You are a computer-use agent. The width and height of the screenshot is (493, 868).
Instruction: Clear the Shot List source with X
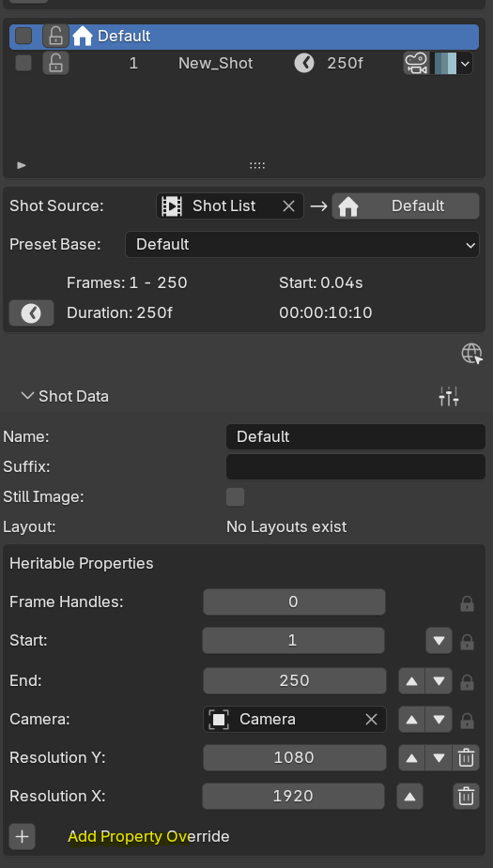click(x=288, y=206)
